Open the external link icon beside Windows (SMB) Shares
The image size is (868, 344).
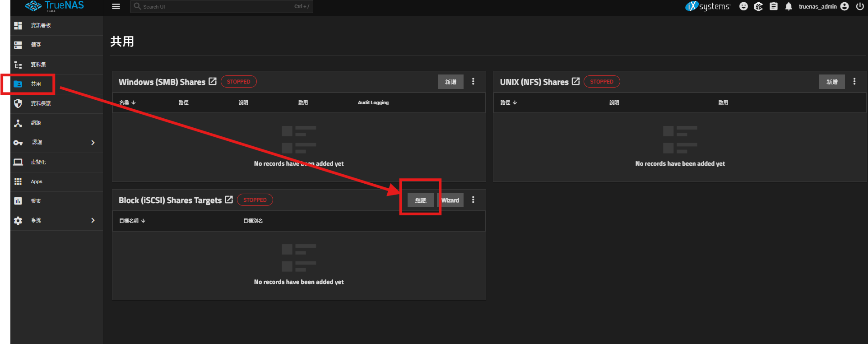click(x=213, y=82)
